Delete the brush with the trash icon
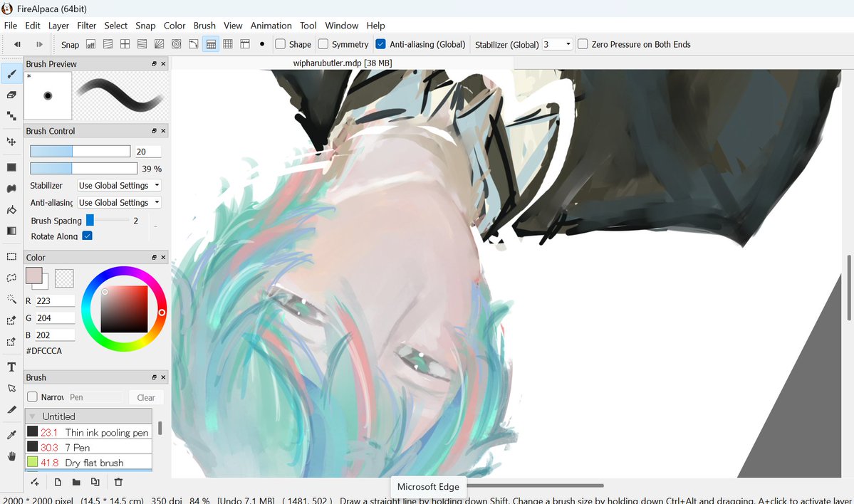The width and height of the screenshot is (854, 504). pos(118,482)
